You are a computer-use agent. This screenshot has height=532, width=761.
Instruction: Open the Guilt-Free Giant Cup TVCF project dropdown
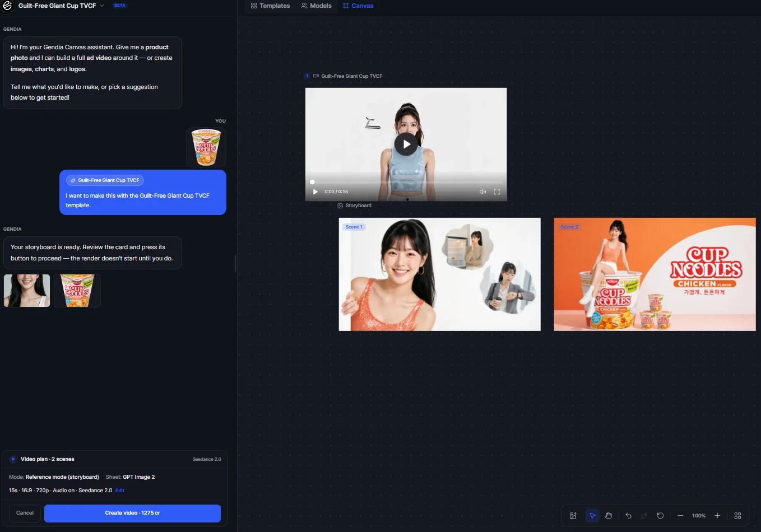(61, 6)
